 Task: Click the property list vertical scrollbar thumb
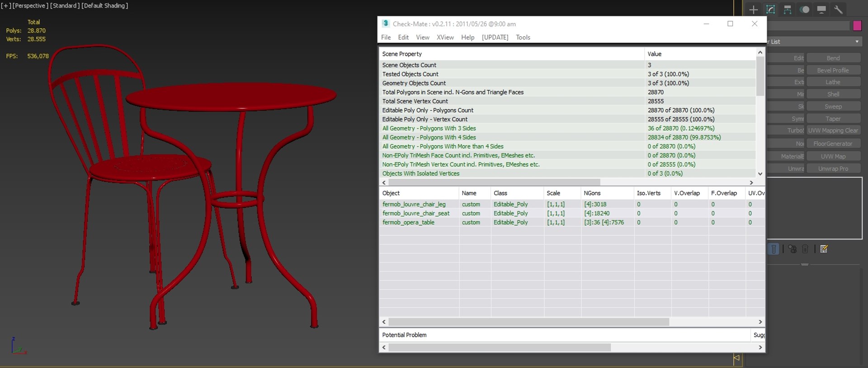click(760, 76)
